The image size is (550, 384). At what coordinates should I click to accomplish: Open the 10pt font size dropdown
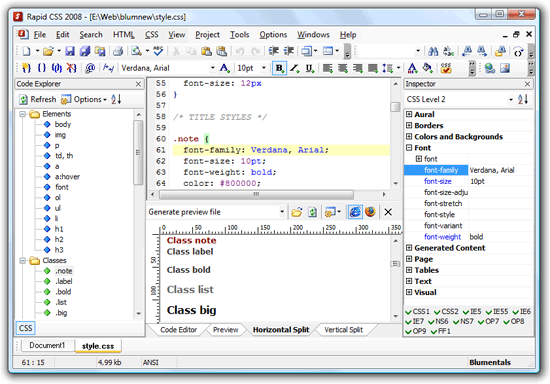click(264, 68)
